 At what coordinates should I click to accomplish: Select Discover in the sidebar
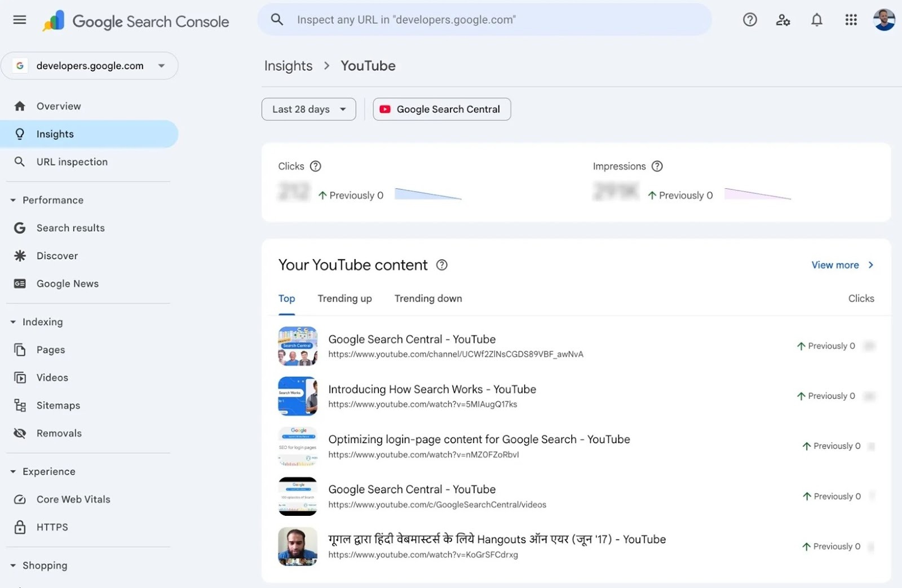coord(57,255)
